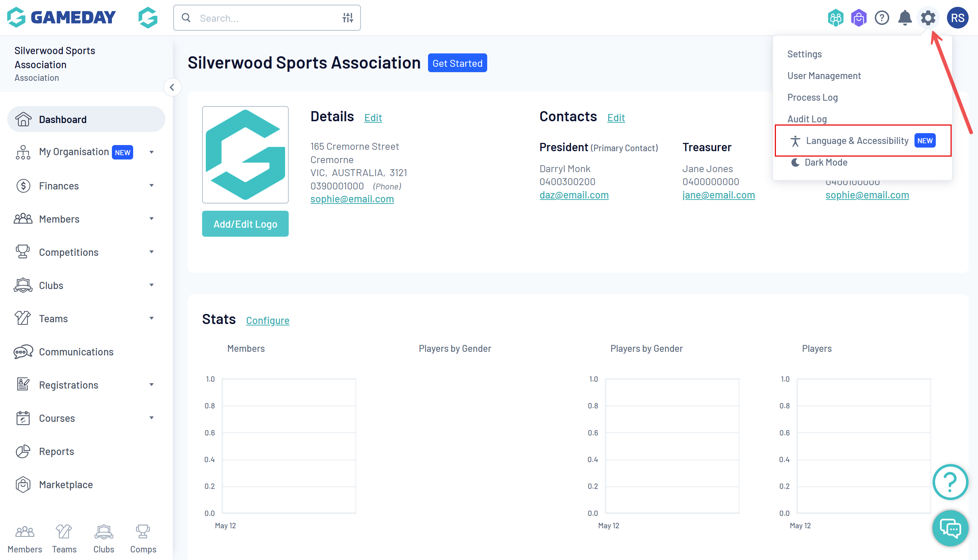The width and height of the screenshot is (978, 560).
Task: Expand the Registrations sidebar section
Action: (x=152, y=385)
